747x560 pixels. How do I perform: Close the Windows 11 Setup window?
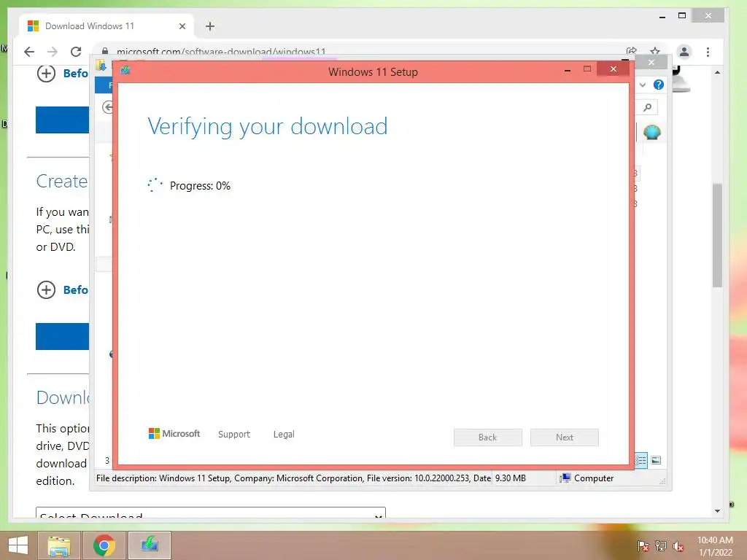tap(613, 69)
